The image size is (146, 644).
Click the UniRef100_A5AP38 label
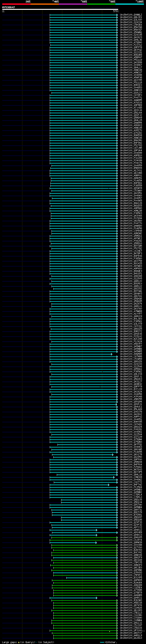coord(131,77)
